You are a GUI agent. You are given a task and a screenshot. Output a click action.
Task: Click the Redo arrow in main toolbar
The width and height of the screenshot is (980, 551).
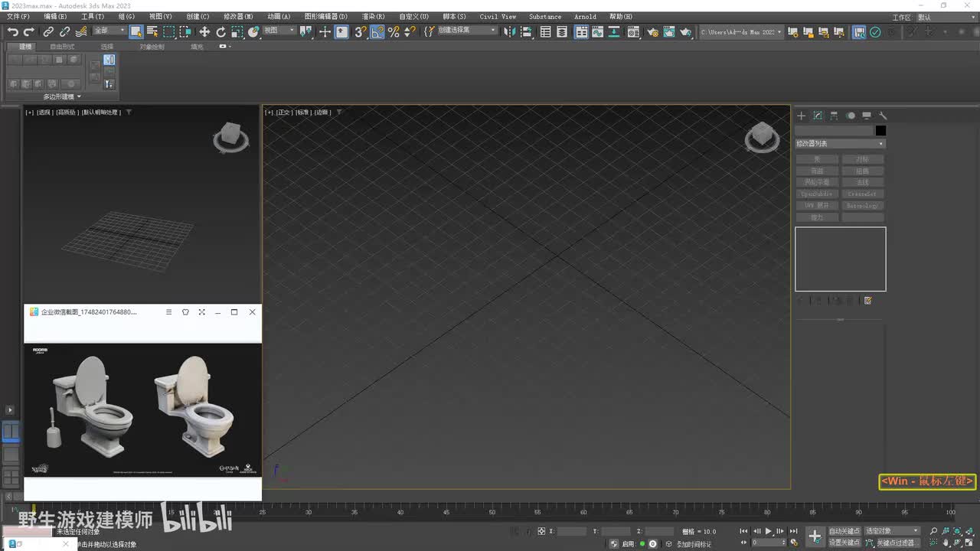point(29,32)
